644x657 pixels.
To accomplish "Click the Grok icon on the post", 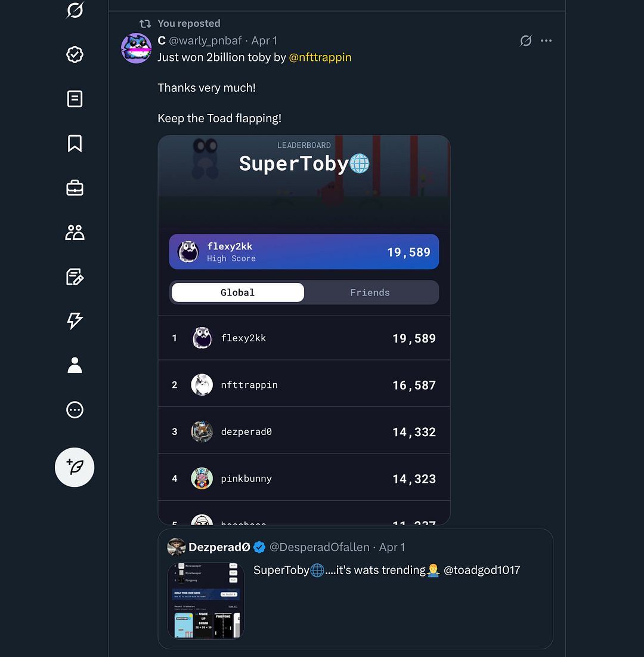I will pos(525,41).
